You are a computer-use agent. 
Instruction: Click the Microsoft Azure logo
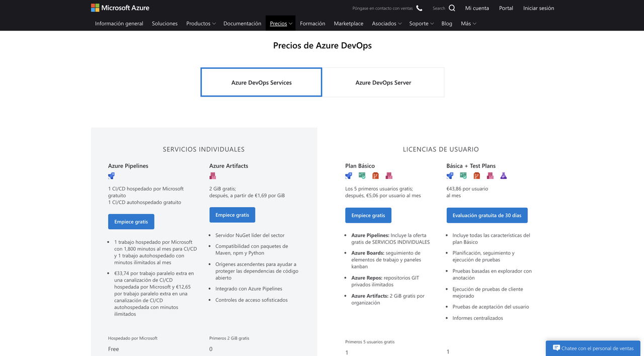coord(120,8)
